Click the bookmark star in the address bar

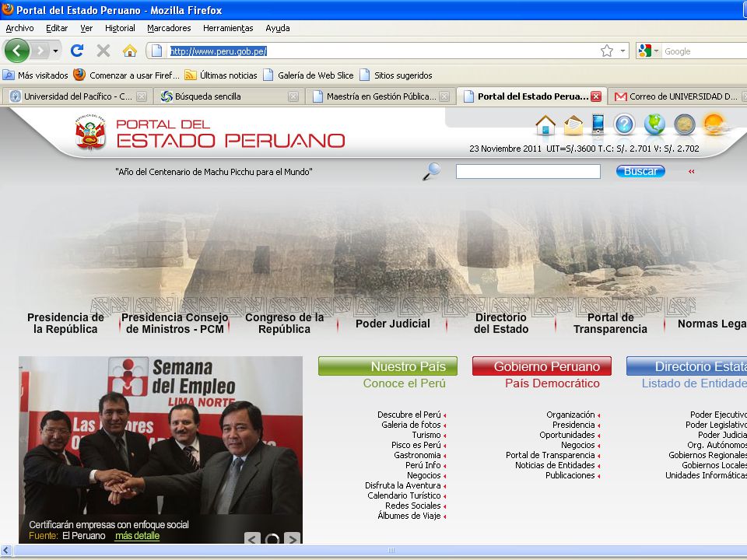click(606, 51)
